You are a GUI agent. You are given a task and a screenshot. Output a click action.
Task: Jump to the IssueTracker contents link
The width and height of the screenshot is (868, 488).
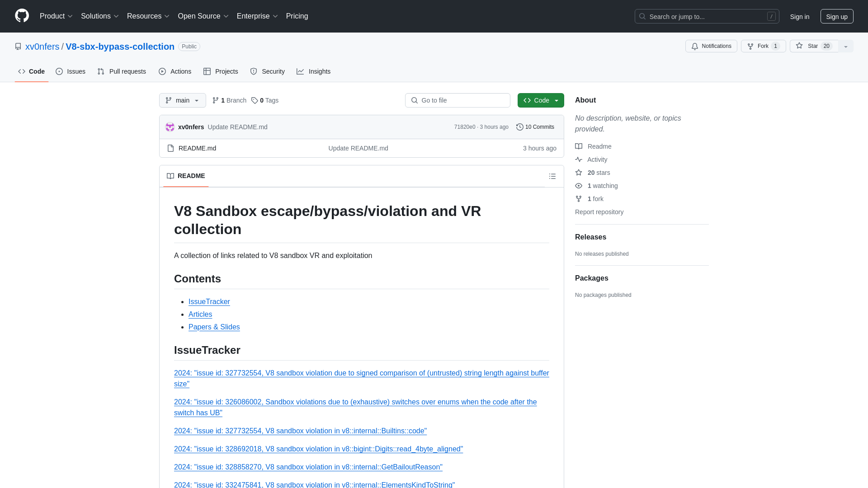(209, 302)
